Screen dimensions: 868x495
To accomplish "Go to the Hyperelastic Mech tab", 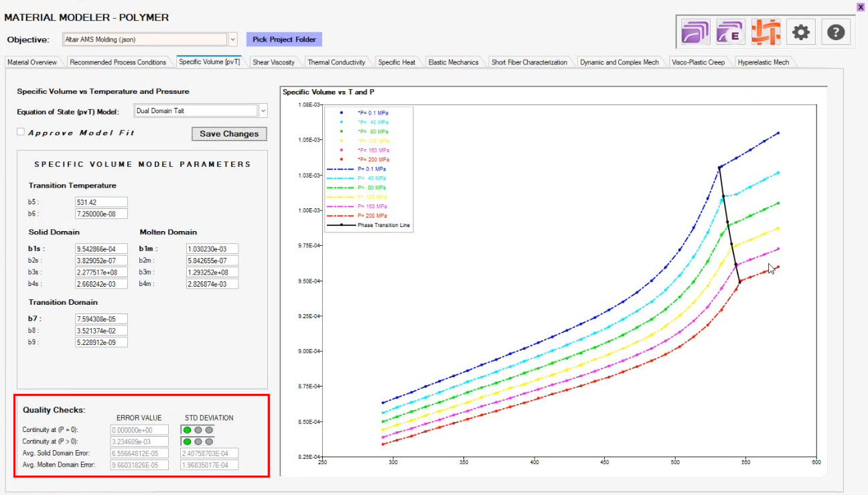I will coord(763,62).
